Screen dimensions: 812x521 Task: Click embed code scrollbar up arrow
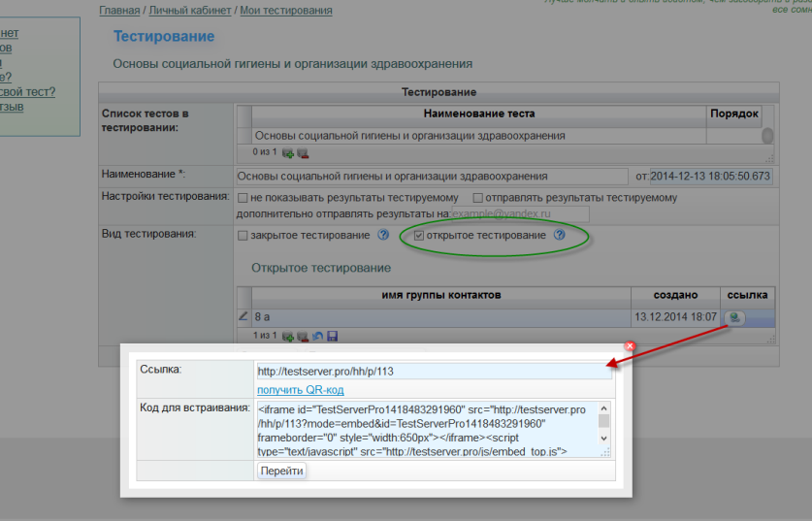click(603, 408)
